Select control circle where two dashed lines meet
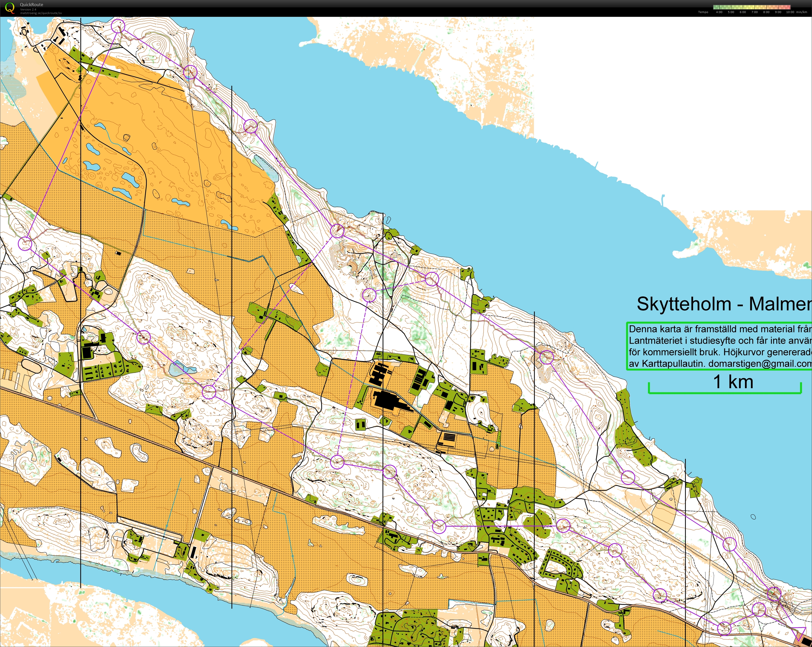This screenshot has width=812, height=647. [x=369, y=295]
